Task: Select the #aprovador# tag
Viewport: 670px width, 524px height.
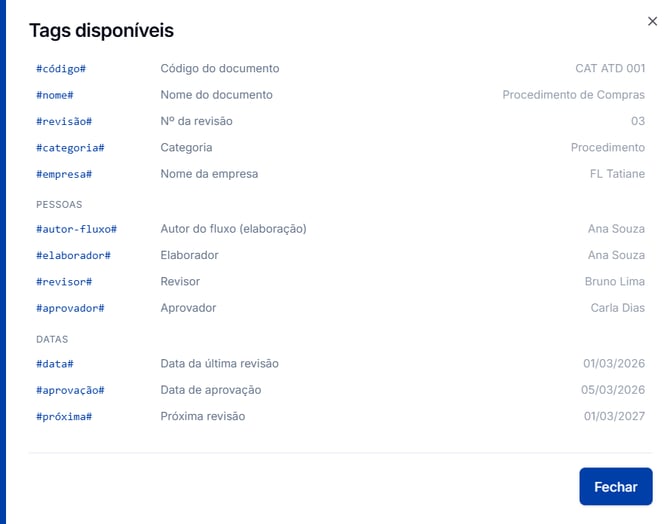Action: coord(70,308)
